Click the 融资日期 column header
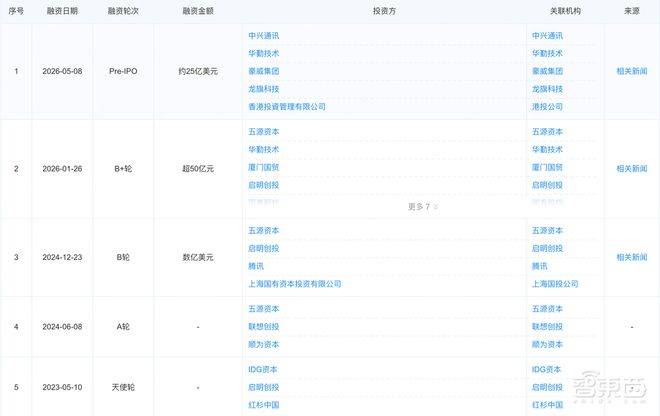The height and width of the screenshot is (416, 660). pyautogui.click(x=62, y=11)
